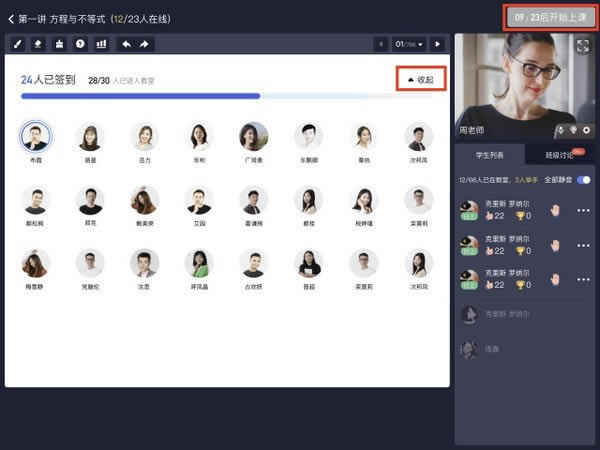
Task: Collapse sign-in panel with 收起
Action: tap(420, 79)
